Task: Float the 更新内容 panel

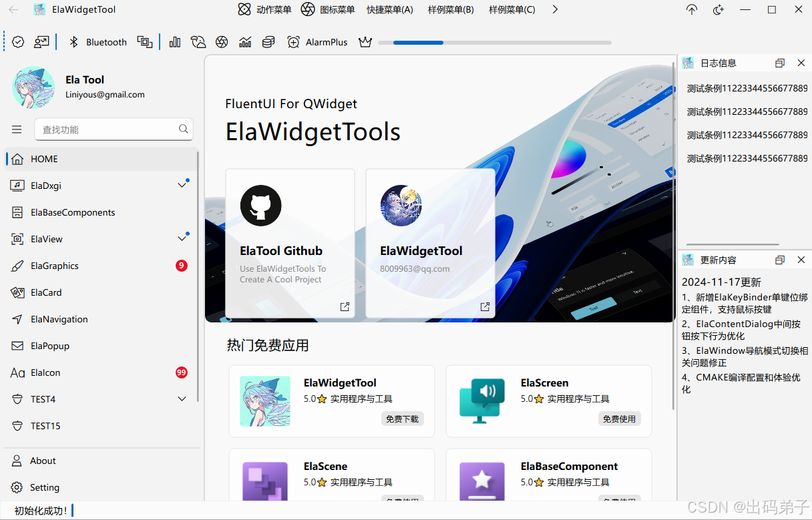Action: (x=780, y=260)
